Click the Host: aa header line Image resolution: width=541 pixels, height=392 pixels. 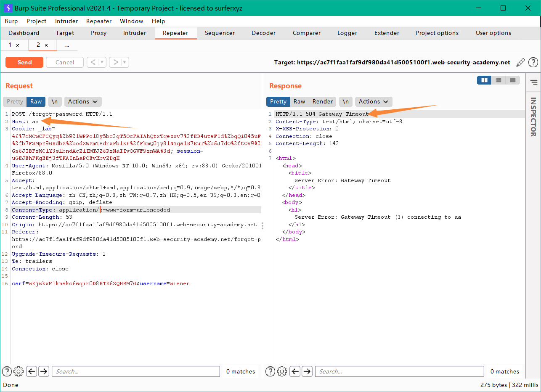25,122
